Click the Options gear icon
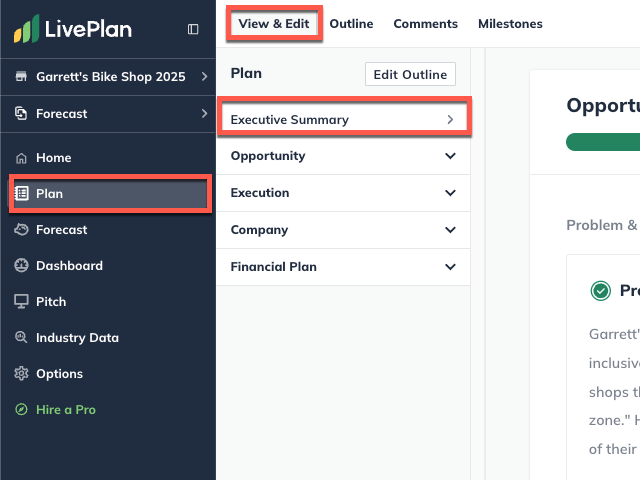The height and width of the screenshot is (480, 640). [21, 374]
